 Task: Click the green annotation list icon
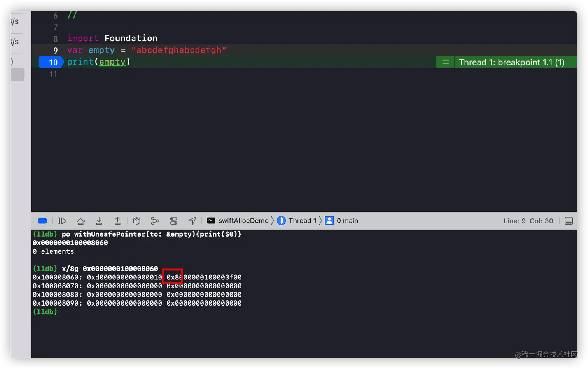click(x=446, y=62)
